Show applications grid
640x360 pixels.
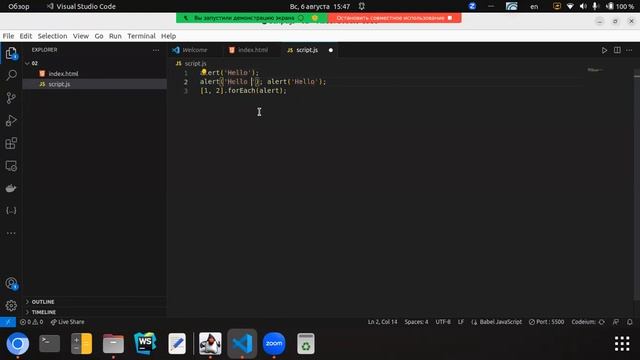622,344
